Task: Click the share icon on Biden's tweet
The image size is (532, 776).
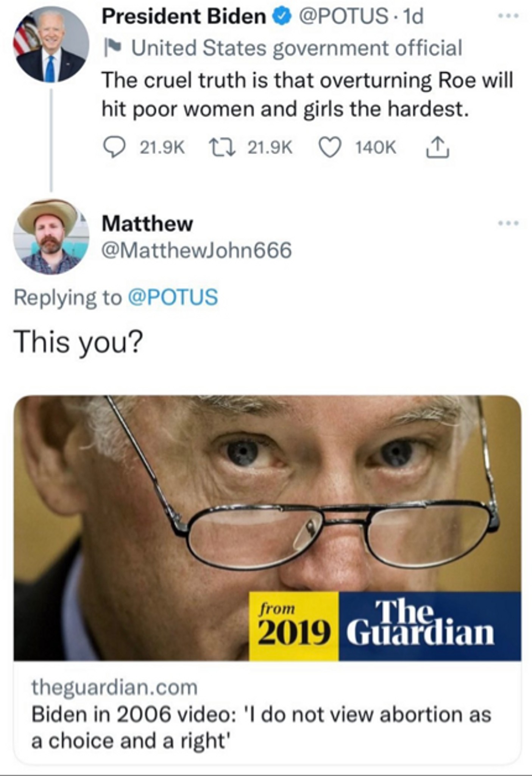Action: click(437, 147)
